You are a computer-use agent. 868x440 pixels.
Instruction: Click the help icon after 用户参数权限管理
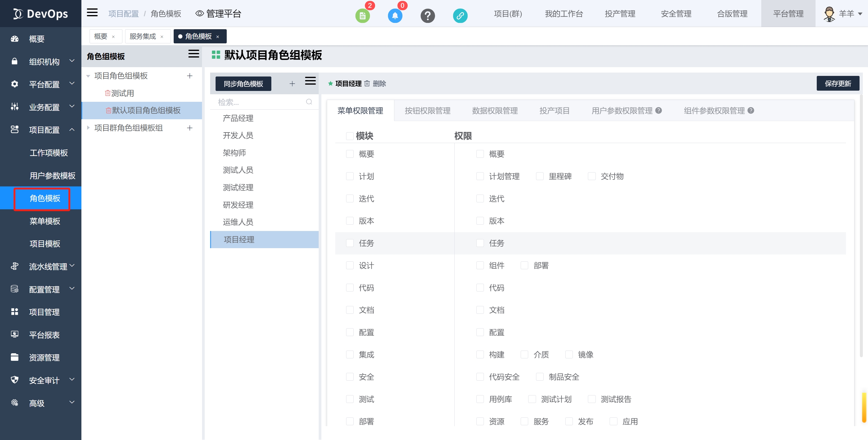click(658, 111)
